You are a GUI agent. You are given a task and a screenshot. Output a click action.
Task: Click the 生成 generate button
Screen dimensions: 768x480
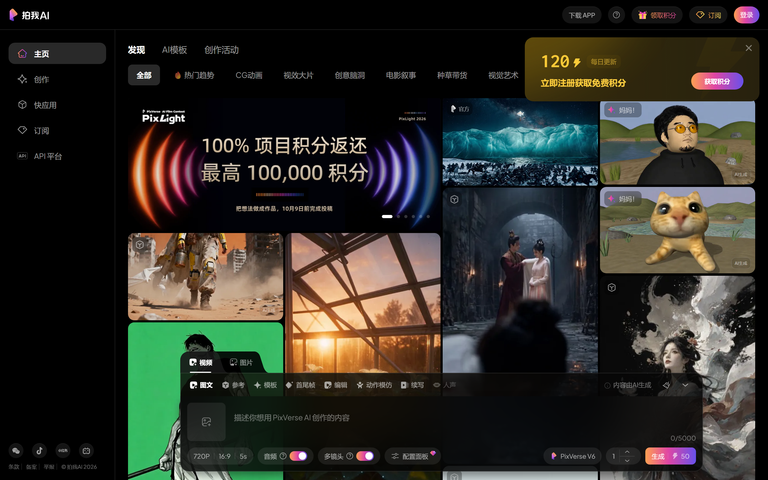point(670,456)
